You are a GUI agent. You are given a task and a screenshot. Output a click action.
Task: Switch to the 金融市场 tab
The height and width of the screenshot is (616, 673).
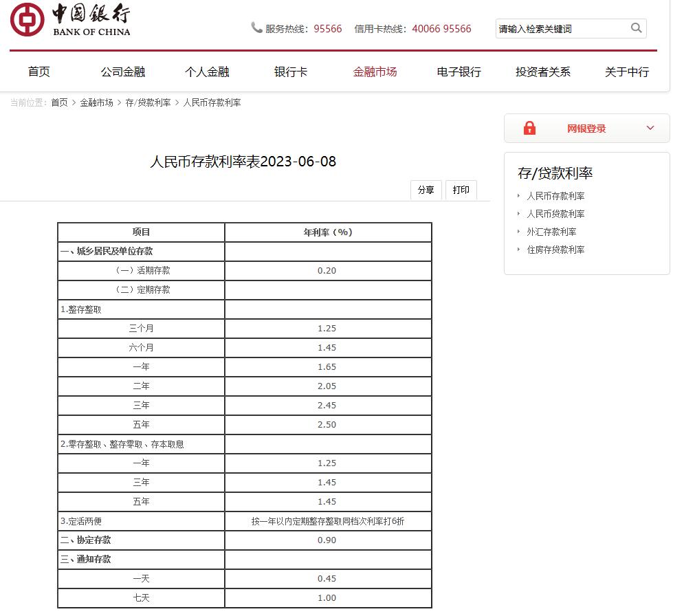pyautogui.click(x=375, y=71)
